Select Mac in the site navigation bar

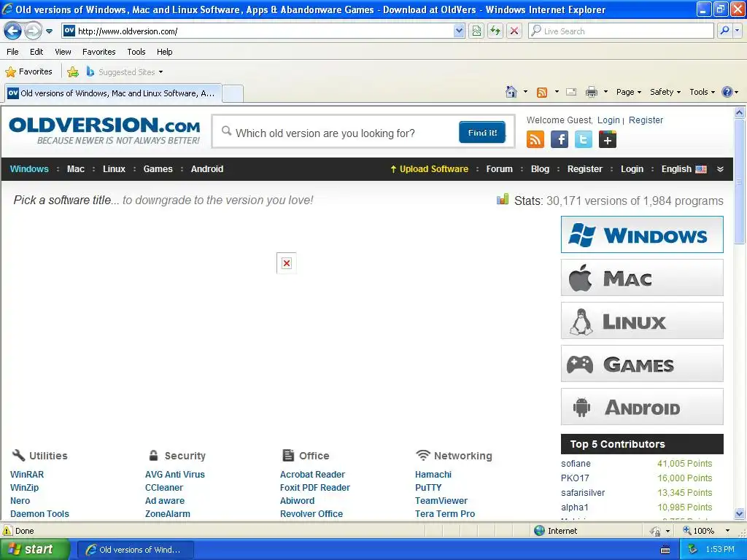coord(76,169)
